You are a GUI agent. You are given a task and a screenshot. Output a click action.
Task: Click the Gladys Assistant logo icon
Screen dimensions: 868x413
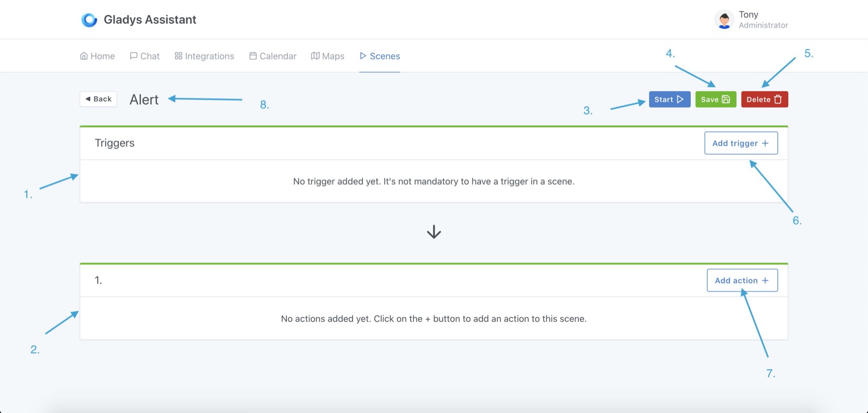(x=89, y=20)
